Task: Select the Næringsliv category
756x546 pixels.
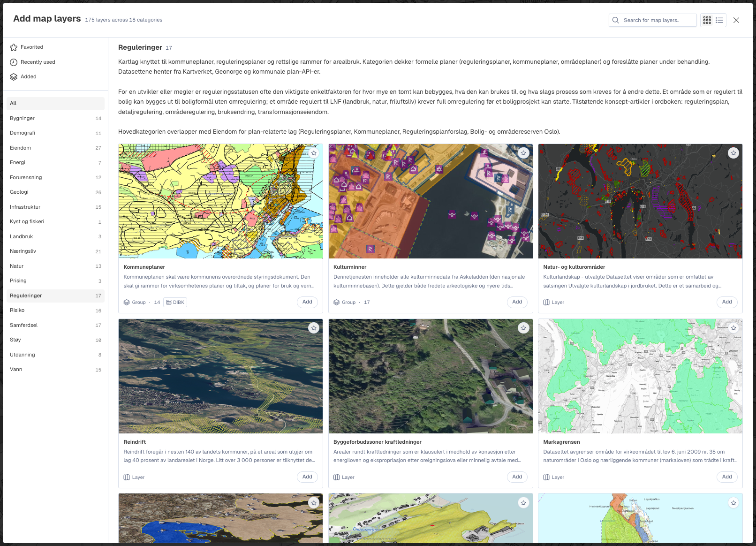Action: coord(55,251)
